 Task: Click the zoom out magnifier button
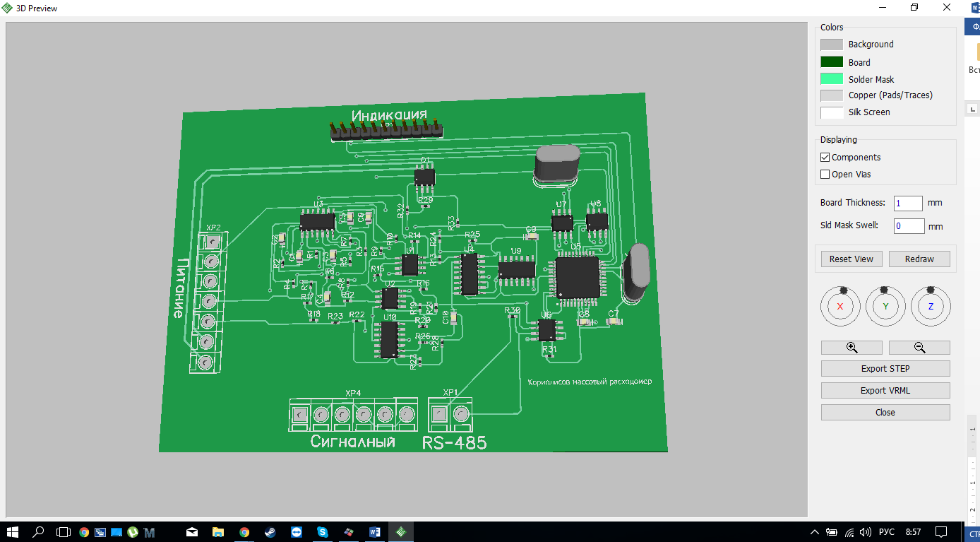(919, 347)
